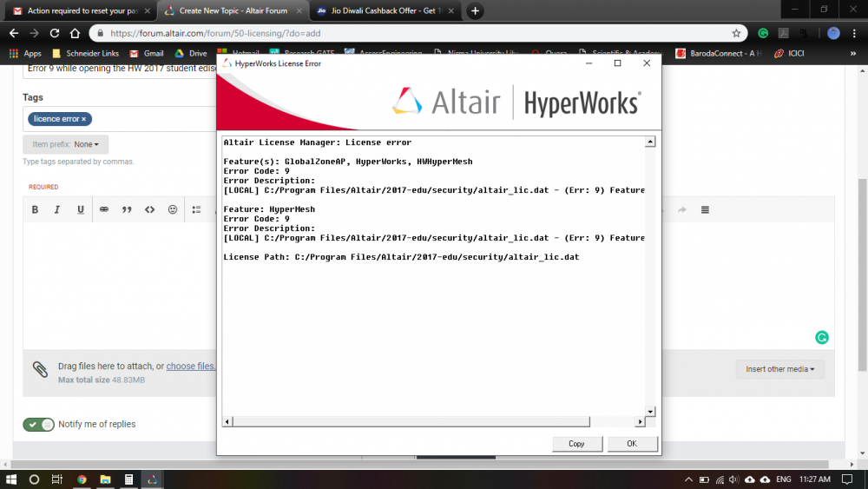Insert a quote block in editor

[x=127, y=210]
